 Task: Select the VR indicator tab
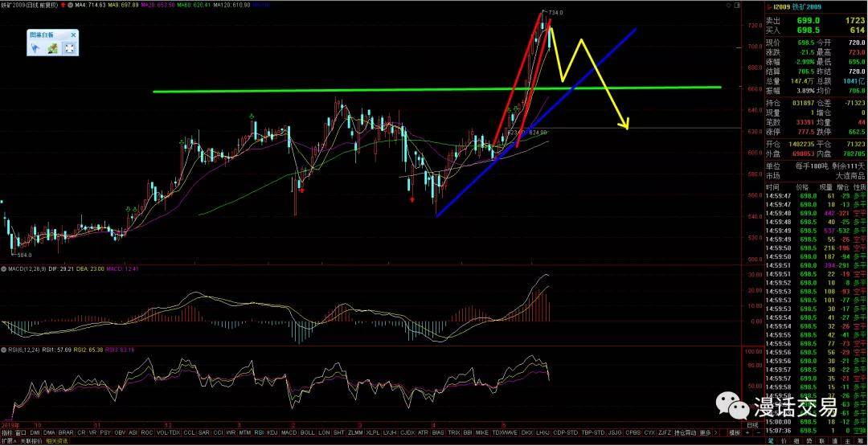pyautogui.click(x=92, y=432)
